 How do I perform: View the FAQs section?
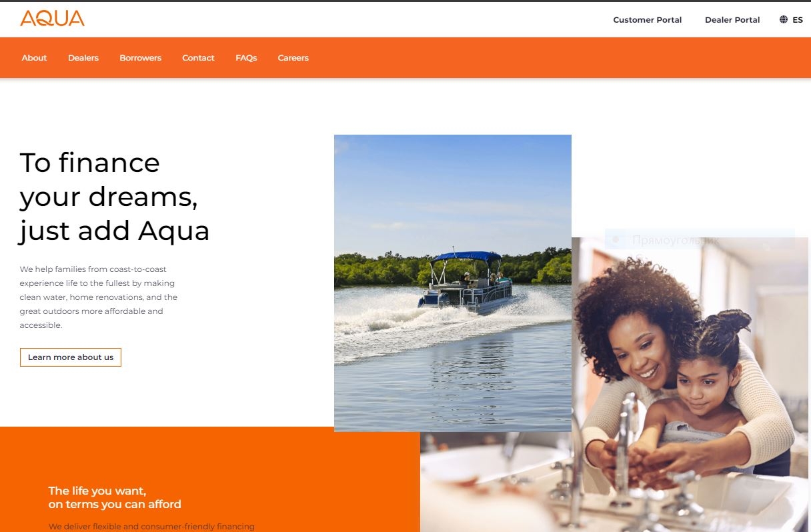(x=246, y=58)
